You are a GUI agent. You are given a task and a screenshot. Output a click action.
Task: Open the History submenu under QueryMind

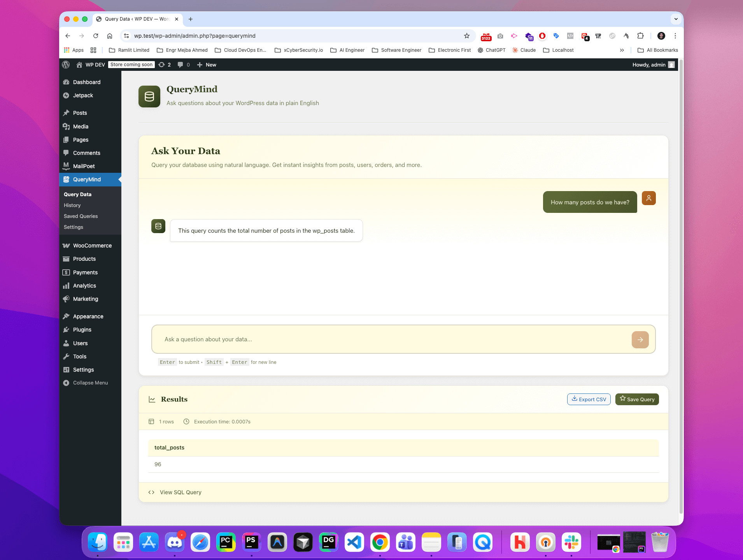(72, 205)
